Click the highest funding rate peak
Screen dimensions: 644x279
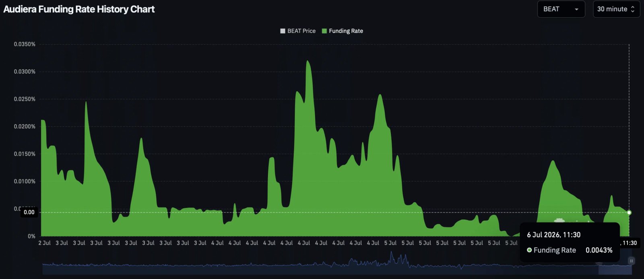[x=308, y=62]
